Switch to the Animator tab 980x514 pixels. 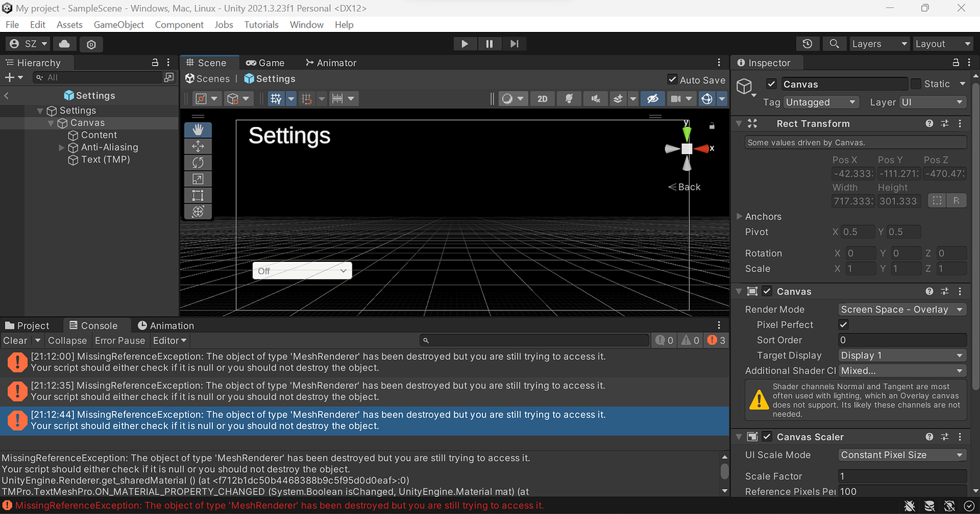[330, 62]
